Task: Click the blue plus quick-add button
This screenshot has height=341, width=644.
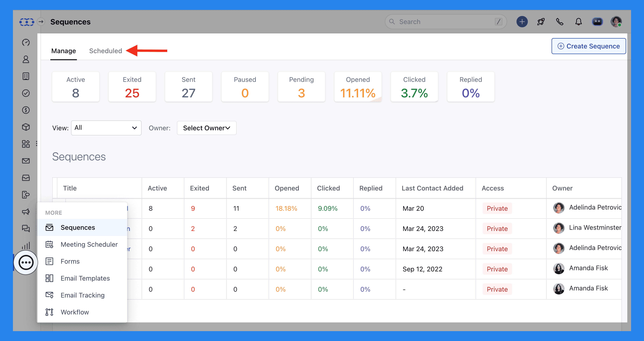Action: click(x=522, y=22)
